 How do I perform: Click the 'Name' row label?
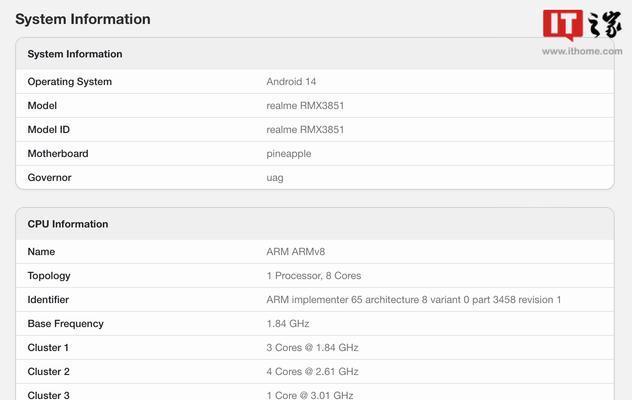coord(41,252)
